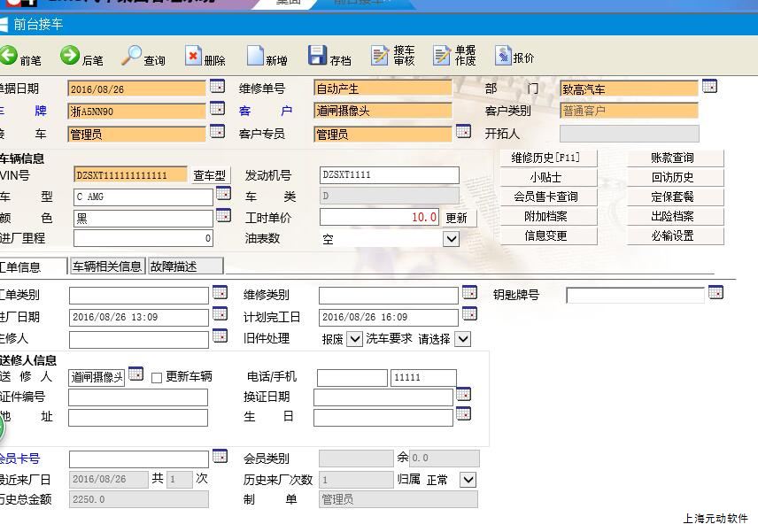Toggle the 更新车辆 checkbox
The height and width of the screenshot is (532, 758).
[157, 378]
